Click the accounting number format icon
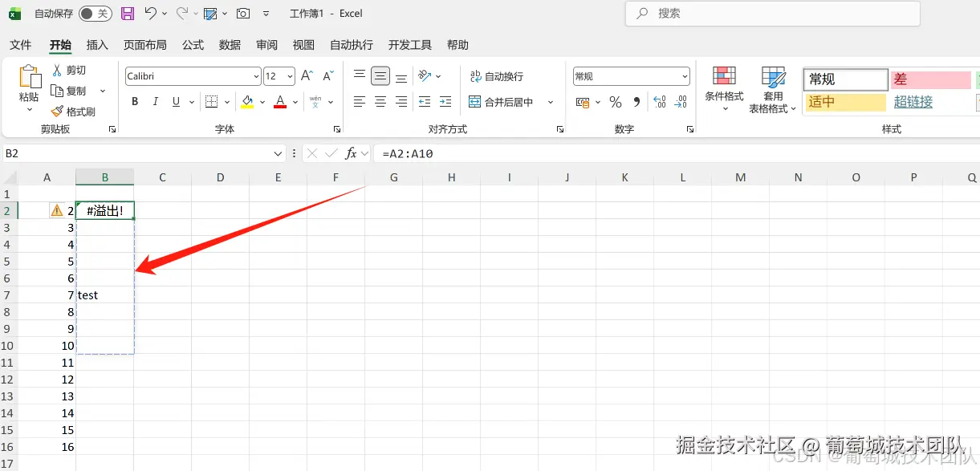980x471 pixels. click(x=584, y=102)
